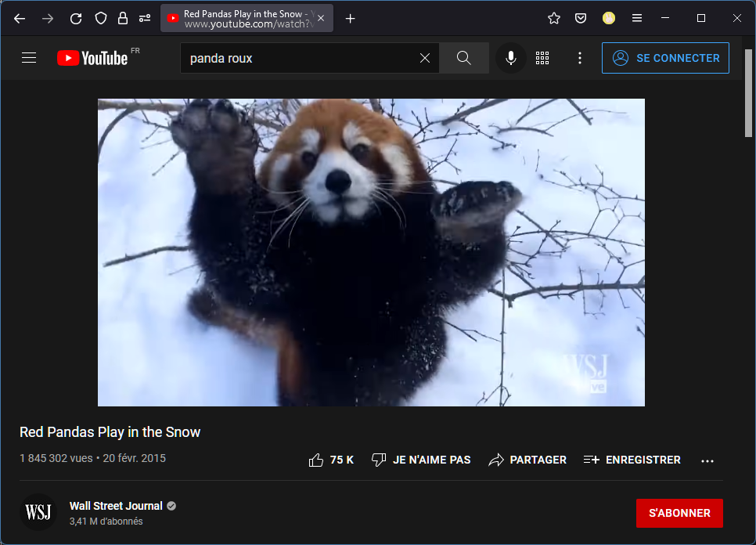Image resolution: width=756 pixels, height=545 pixels.
Task: Click the magnifying glass search button
Action: point(463,58)
